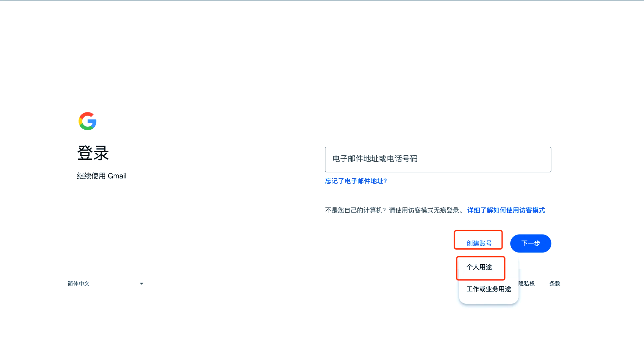Open 详细了解如何使用访客模式 link
The width and height of the screenshot is (644, 343).
tap(506, 210)
